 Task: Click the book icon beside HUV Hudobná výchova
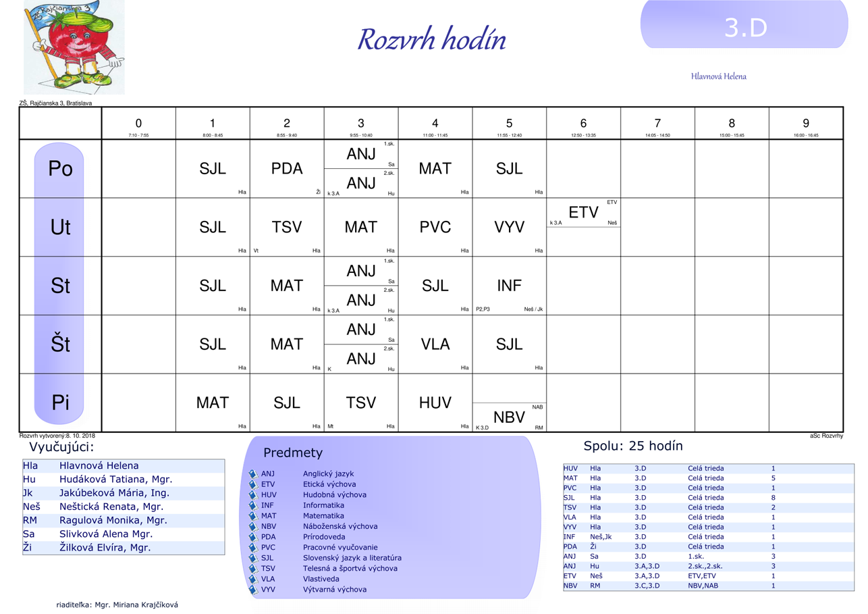click(x=254, y=495)
